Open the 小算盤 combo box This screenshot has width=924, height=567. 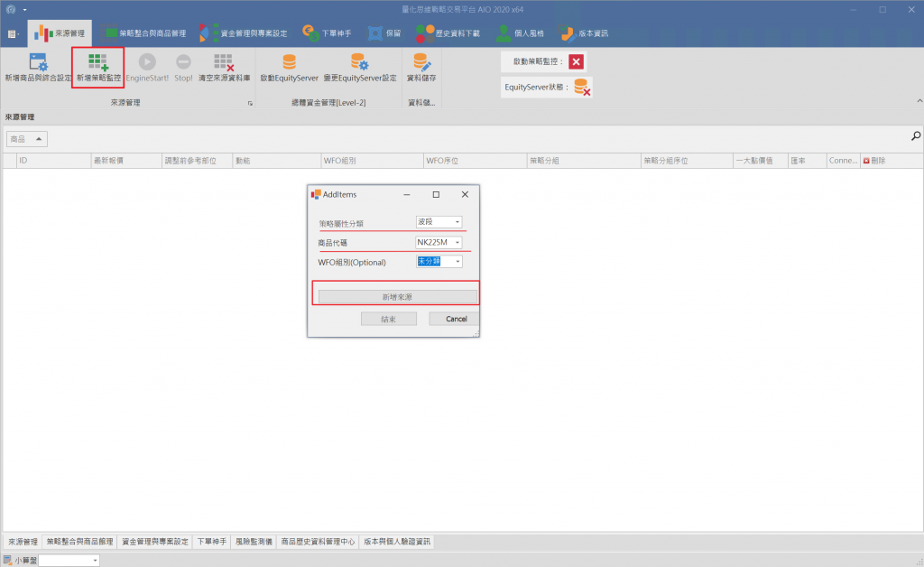69,561
